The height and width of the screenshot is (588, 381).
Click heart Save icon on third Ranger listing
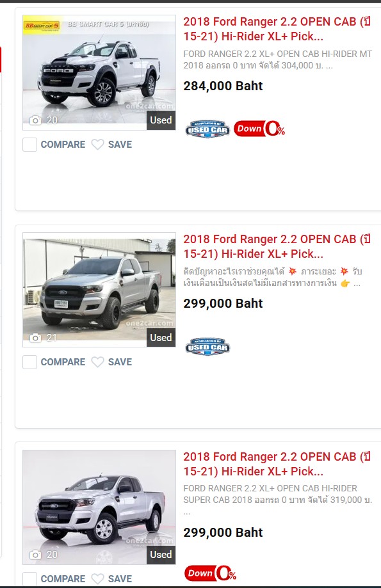[x=97, y=578]
